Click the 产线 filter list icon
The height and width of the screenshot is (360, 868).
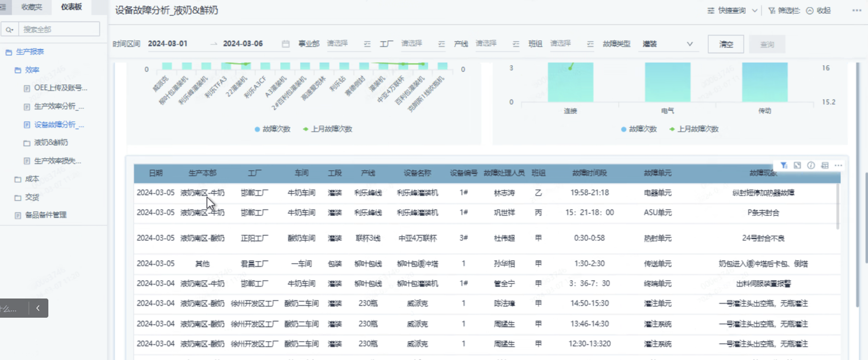pos(516,44)
